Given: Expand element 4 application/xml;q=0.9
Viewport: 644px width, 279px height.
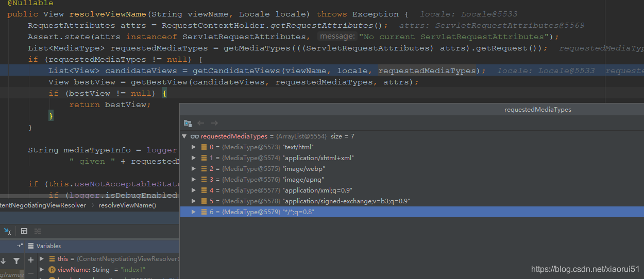Looking at the screenshot, I should pos(194,190).
